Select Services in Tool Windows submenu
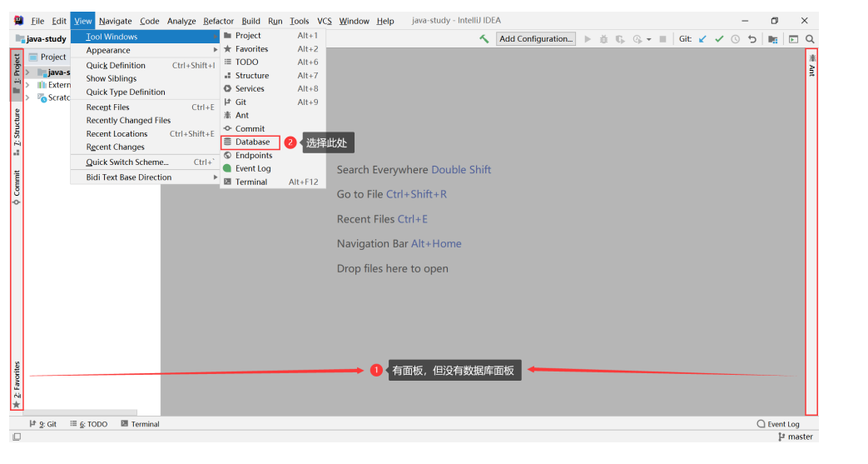Screen dimensions: 868x464 (272, 88)
